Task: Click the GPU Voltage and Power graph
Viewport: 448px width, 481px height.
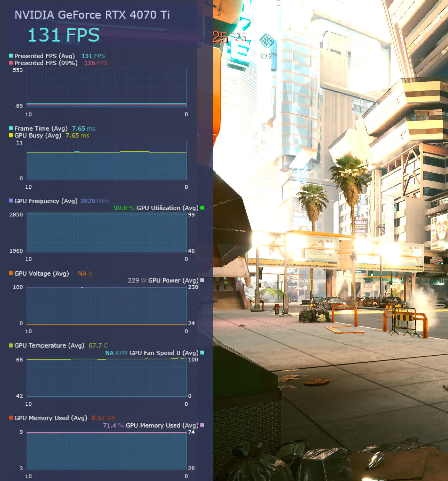Action: point(107,305)
